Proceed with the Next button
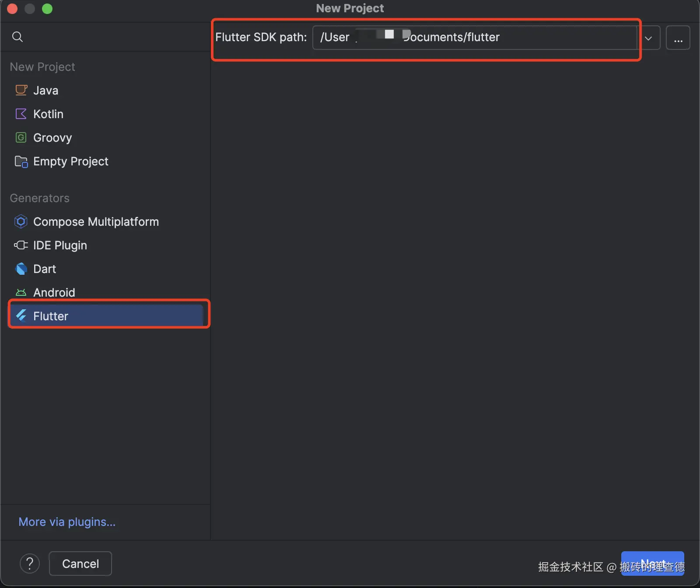 coord(653,563)
